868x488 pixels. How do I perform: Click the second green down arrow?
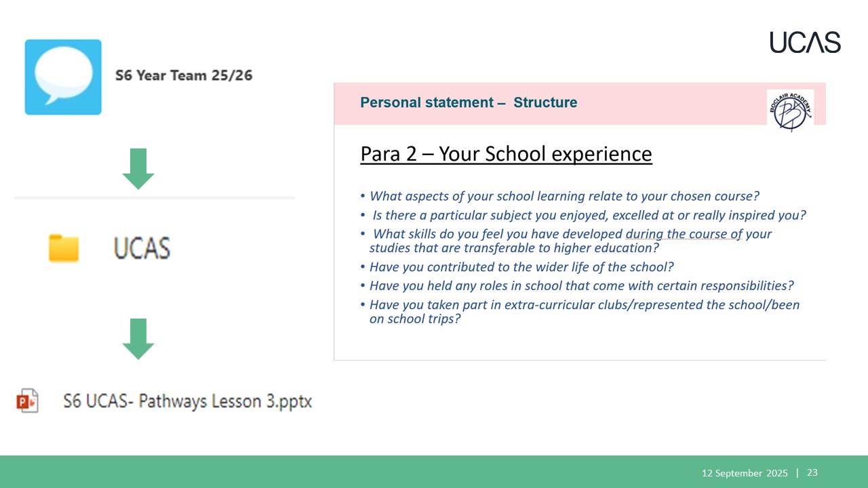pos(138,339)
